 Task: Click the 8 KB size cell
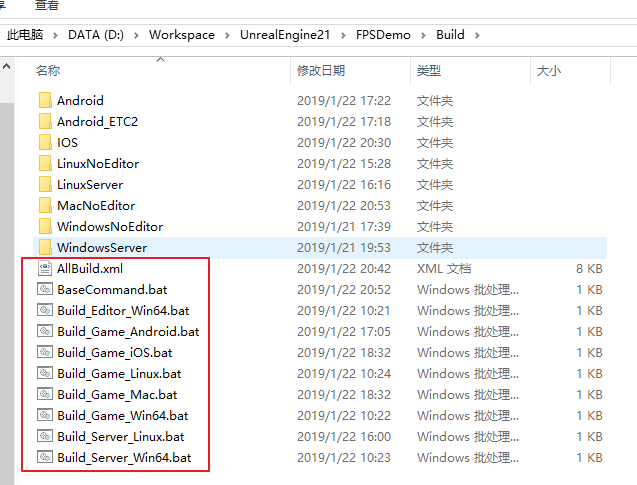pyautogui.click(x=589, y=268)
